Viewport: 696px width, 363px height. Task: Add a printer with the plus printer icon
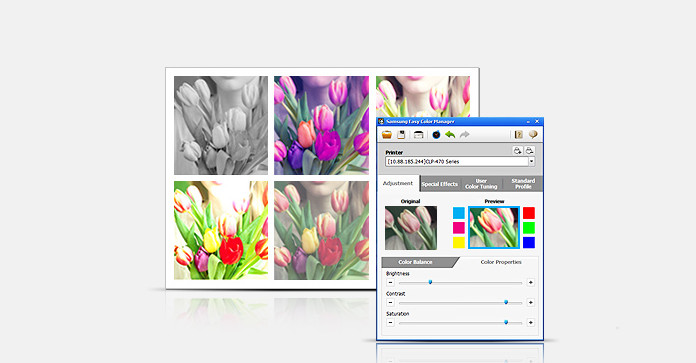518,150
